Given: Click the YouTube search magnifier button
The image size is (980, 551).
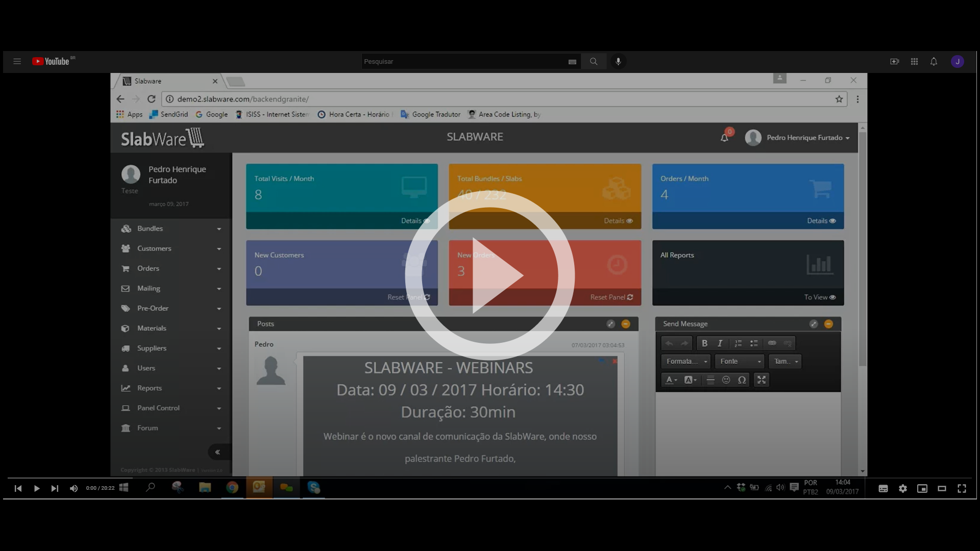Looking at the screenshot, I should pos(594,61).
